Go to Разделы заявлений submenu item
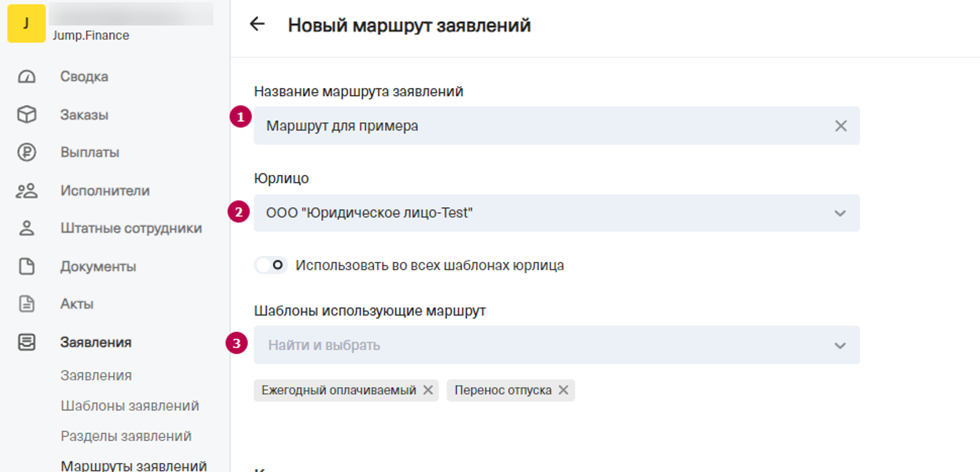This screenshot has height=472, width=980. [126, 436]
